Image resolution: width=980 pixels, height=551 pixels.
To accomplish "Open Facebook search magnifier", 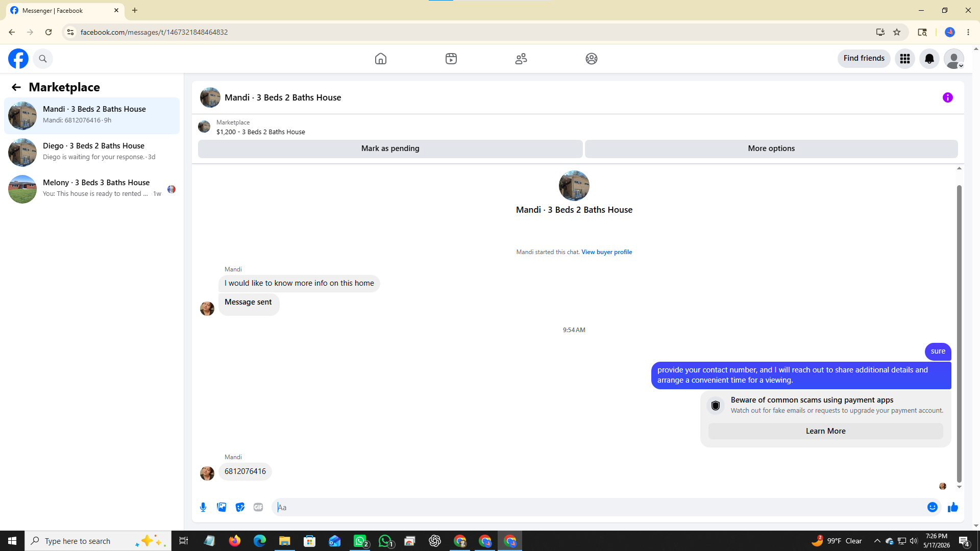I will click(x=43, y=59).
